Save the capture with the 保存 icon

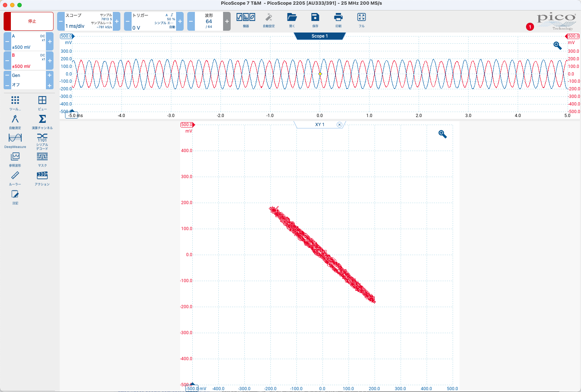click(x=315, y=20)
